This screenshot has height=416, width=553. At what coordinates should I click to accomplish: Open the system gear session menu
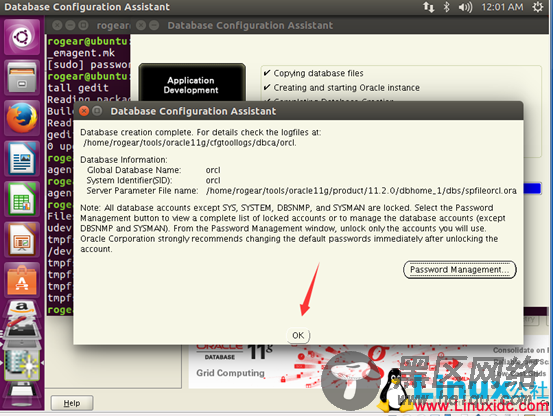pyautogui.click(x=537, y=7)
